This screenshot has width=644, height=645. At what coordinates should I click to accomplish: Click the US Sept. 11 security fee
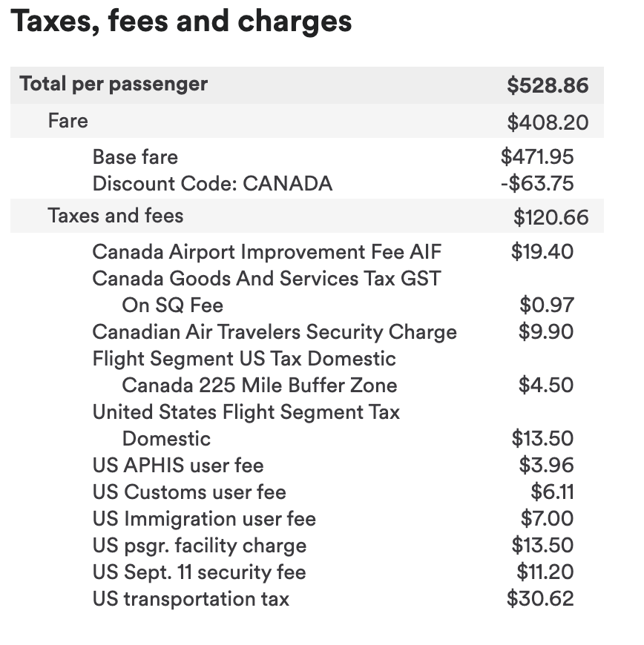199,572
